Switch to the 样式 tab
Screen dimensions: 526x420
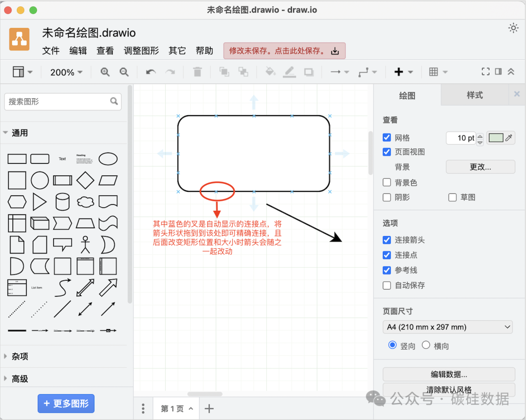click(x=475, y=95)
